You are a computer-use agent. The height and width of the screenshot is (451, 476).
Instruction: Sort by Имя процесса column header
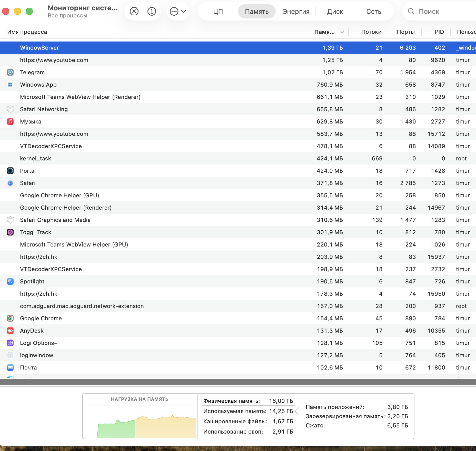click(x=27, y=32)
